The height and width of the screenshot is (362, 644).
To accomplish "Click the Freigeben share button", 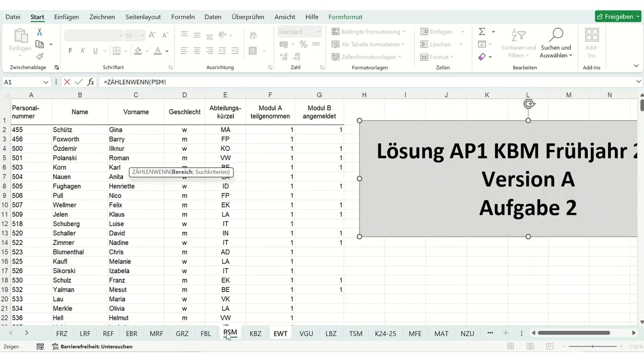I will pos(618,17).
